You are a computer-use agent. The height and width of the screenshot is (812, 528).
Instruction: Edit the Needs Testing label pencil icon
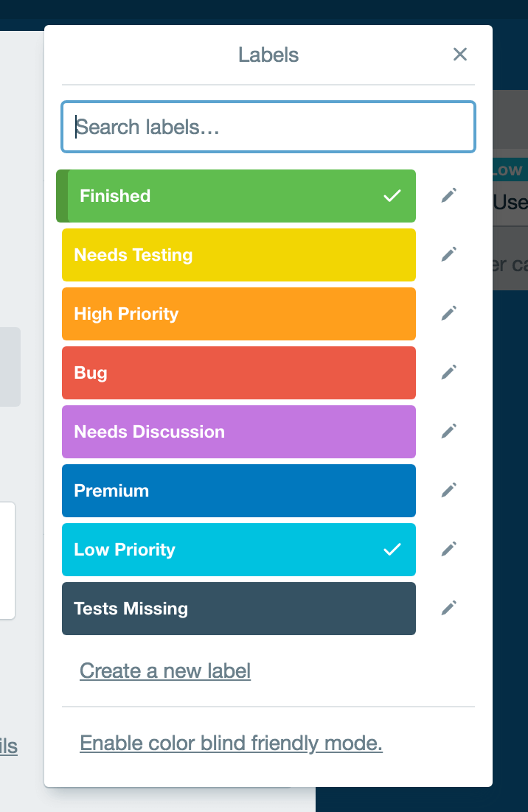click(448, 254)
